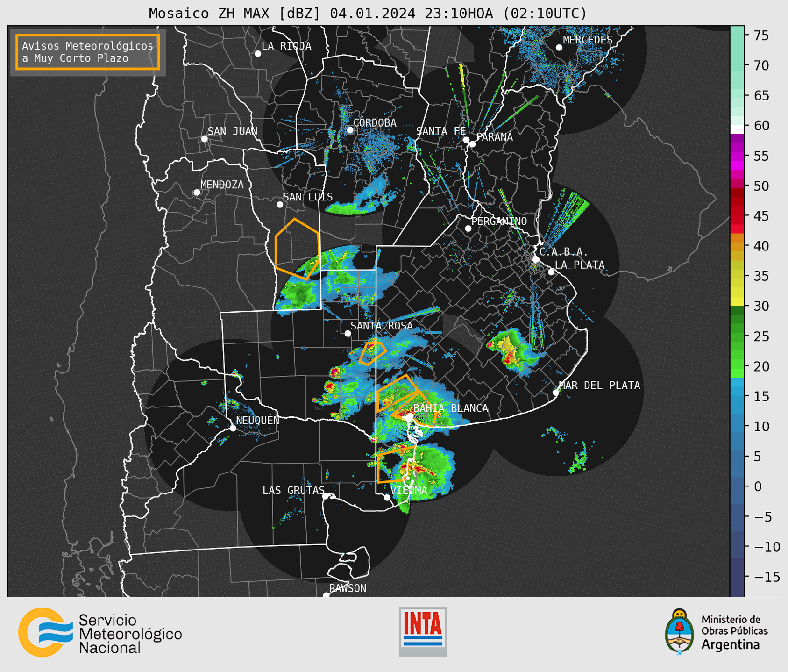Click the '−15' tick label on the color bar
Image resolution: width=788 pixels, height=672 pixels.
pyautogui.click(x=767, y=577)
